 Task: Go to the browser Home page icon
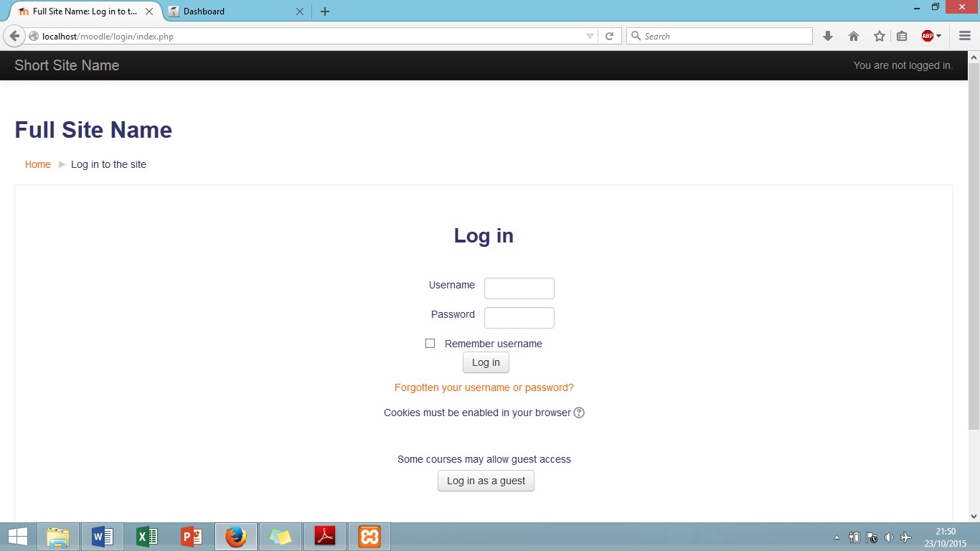(854, 36)
